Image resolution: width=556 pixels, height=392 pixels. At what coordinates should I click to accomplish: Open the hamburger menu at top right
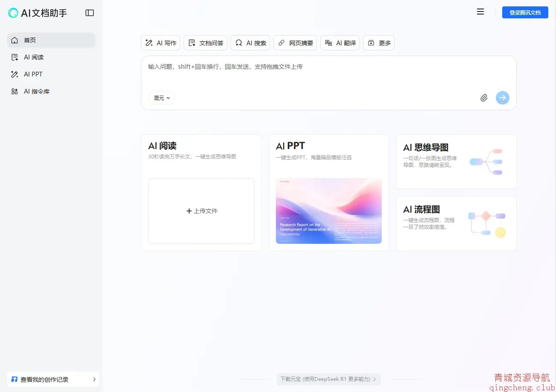tap(480, 12)
